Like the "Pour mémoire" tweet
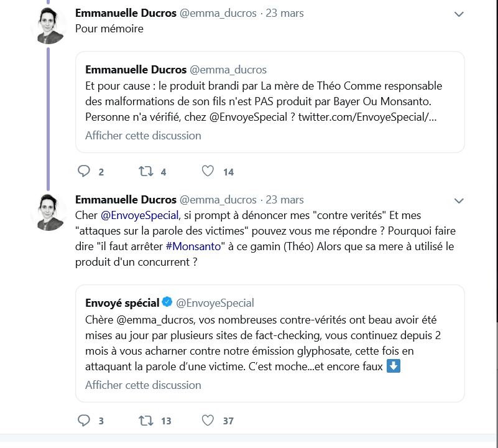The height and width of the screenshot is (448, 498). [x=208, y=171]
